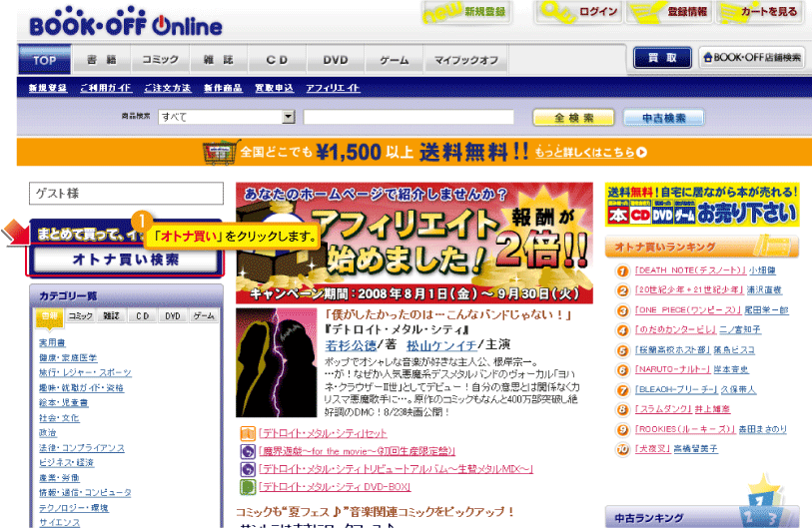The width and height of the screenshot is (812, 528).
Task: Select the CD category tab in sidebar
Action: pyautogui.click(x=142, y=315)
